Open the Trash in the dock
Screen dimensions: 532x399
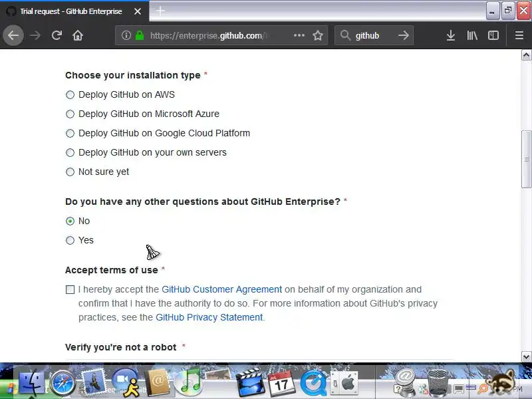pos(438,383)
